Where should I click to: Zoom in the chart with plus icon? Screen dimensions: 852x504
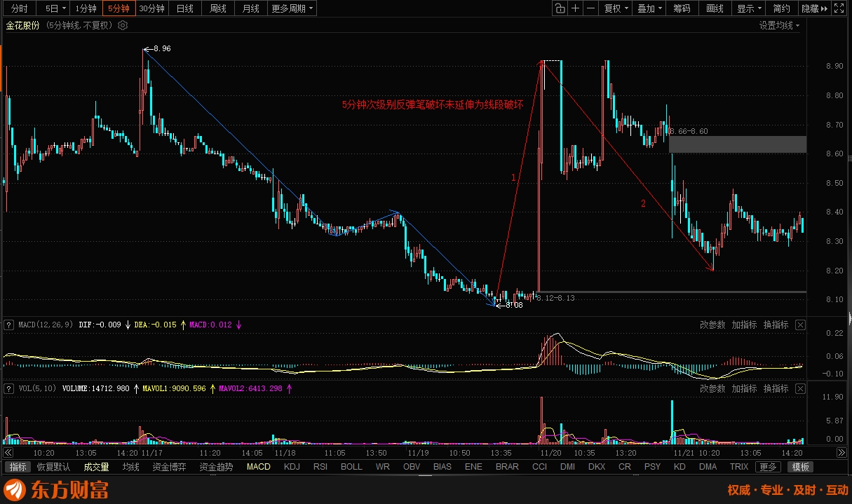[576, 8]
